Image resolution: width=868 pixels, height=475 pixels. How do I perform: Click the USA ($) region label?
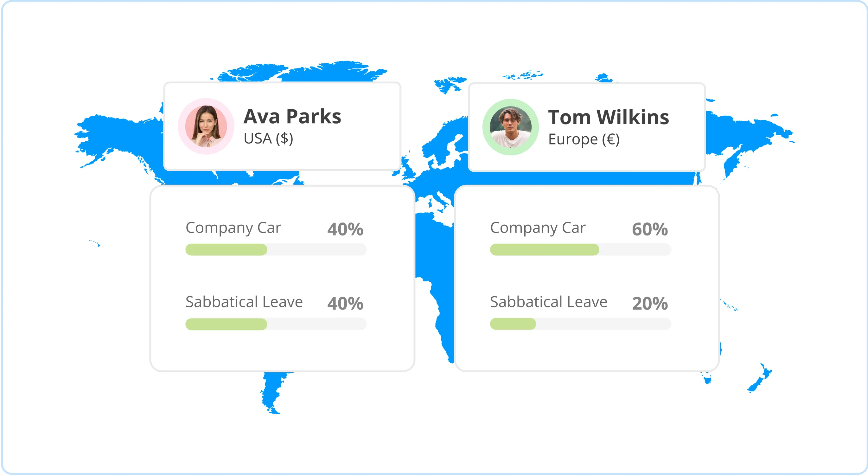[x=268, y=138]
